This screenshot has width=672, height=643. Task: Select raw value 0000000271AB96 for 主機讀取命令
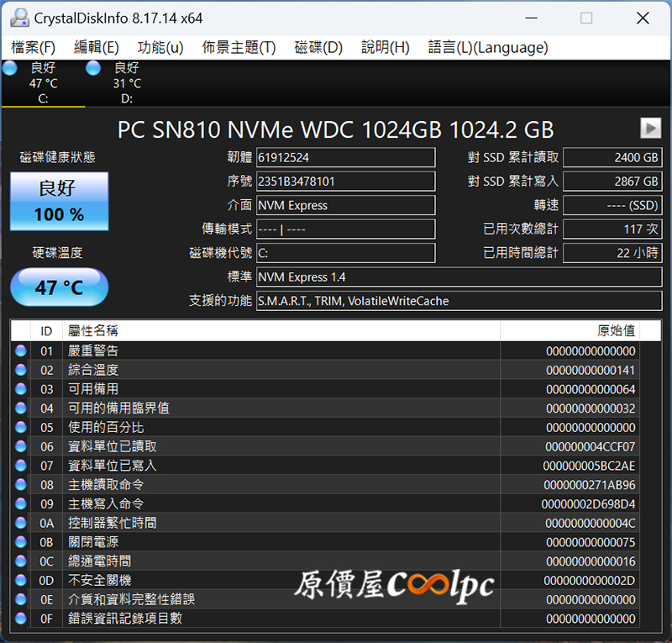coord(590,485)
